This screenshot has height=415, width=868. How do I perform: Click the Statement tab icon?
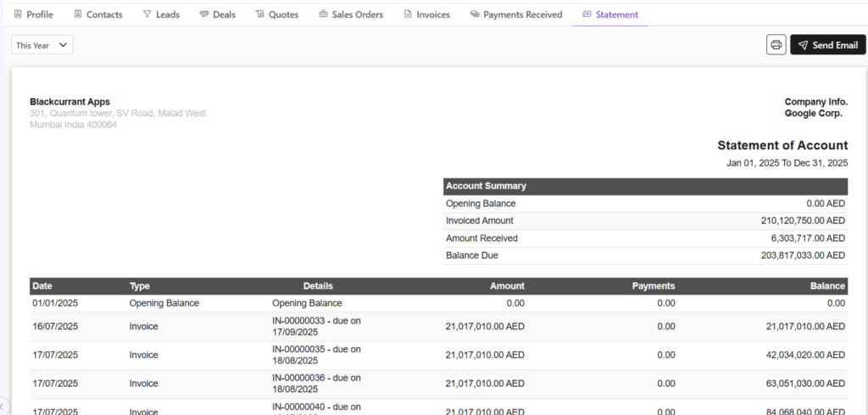(x=587, y=14)
